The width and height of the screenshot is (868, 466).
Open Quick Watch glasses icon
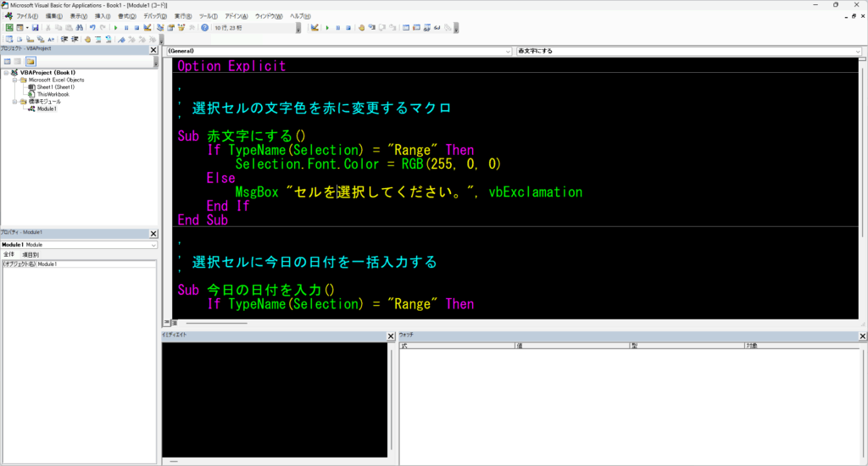[437, 28]
